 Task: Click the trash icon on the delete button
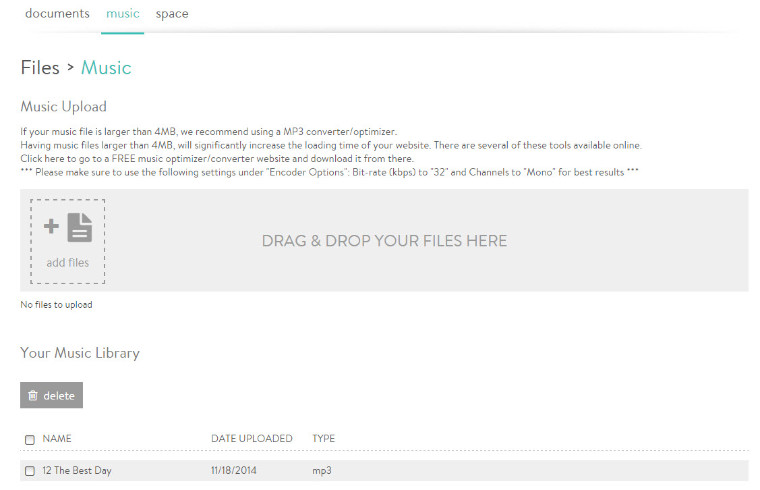pos(33,395)
